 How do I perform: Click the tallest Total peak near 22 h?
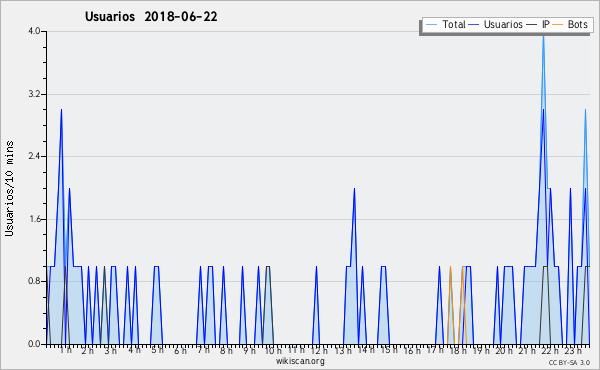pos(543,36)
